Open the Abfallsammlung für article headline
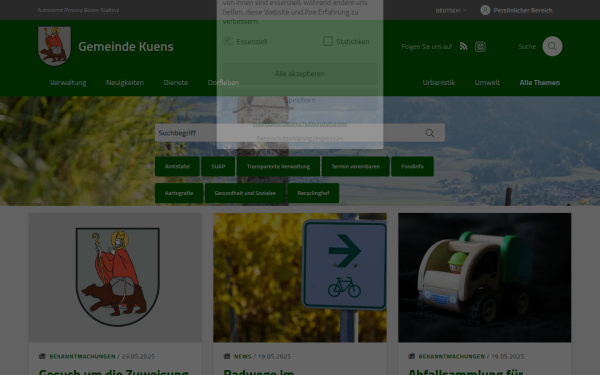 (466, 372)
